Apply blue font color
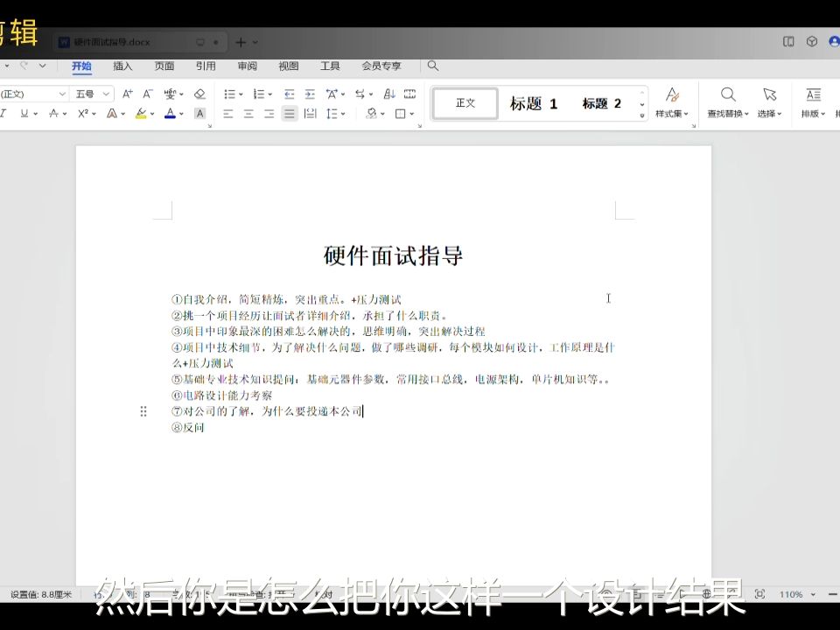This screenshot has height=630, width=840. pyautogui.click(x=171, y=114)
